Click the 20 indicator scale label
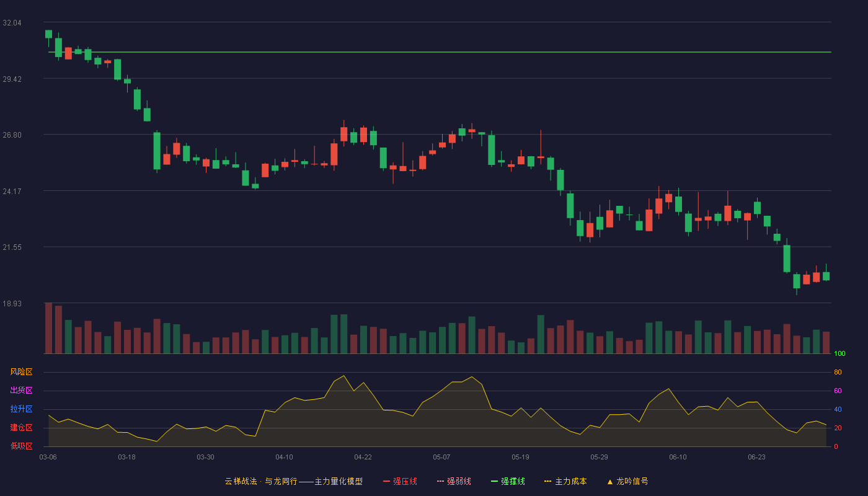868x496 pixels. click(838, 428)
